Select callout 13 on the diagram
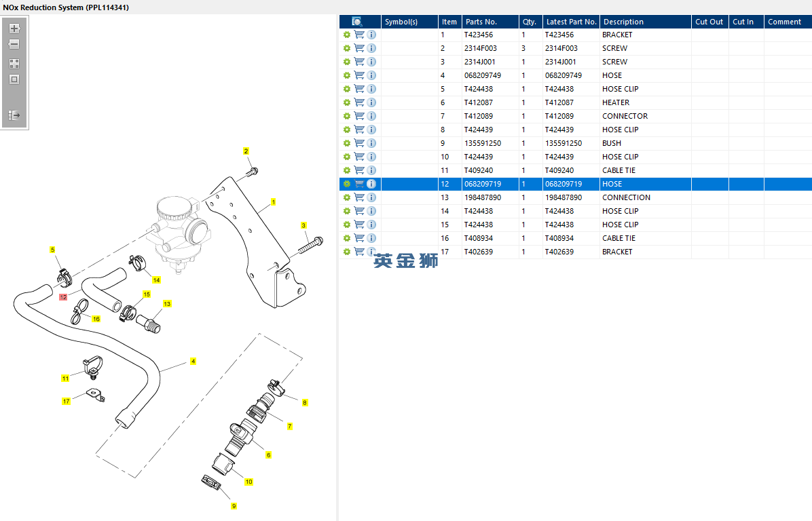Viewport: 812px width, 521px height. pyautogui.click(x=167, y=304)
